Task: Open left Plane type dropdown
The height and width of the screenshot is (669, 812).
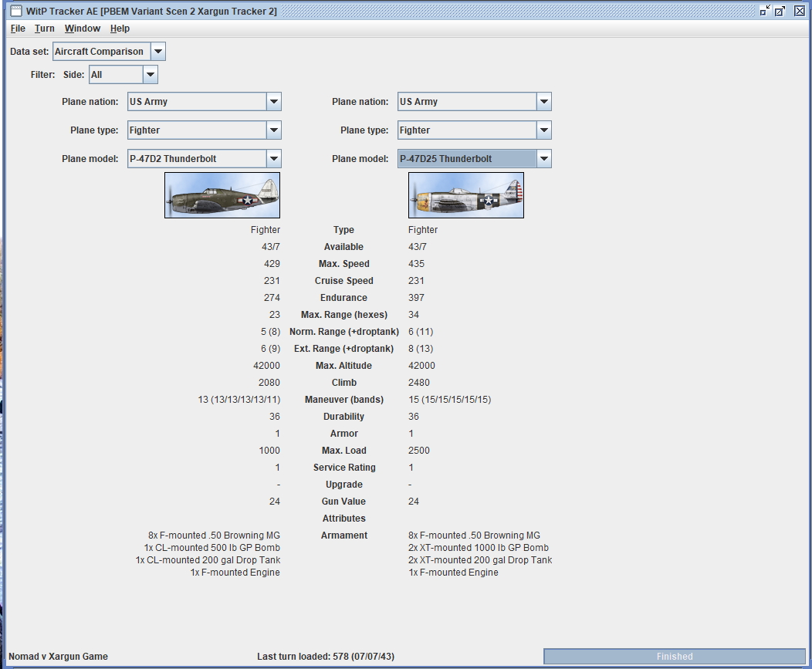Action: pos(274,130)
